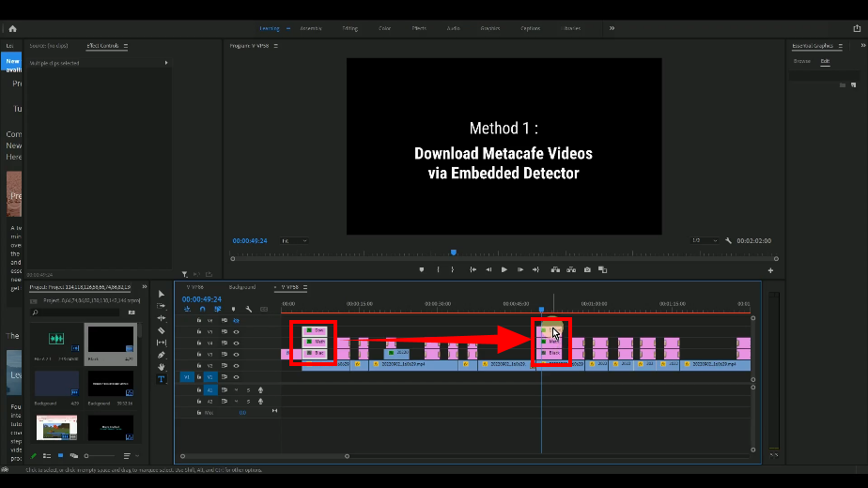Expand the Multiple clips selected arrow
868x488 pixels.
(x=166, y=63)
